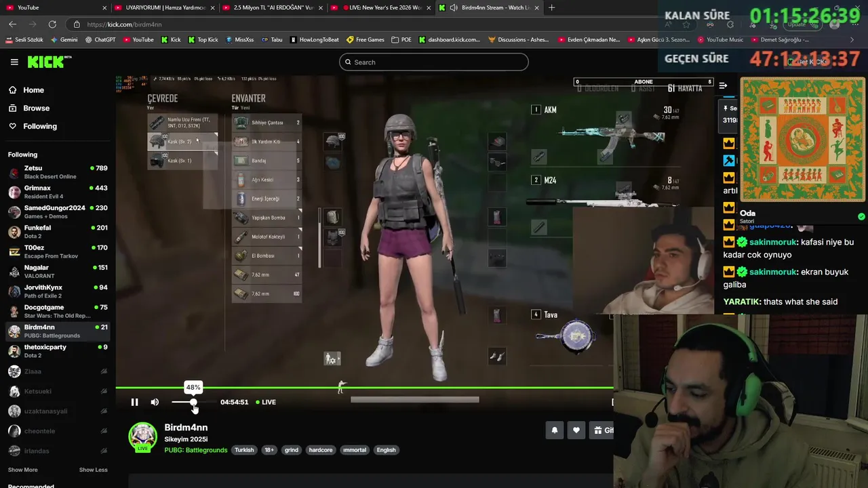Pause the stream playback
The height and width of the screenshot is (488, 868).
(134, 402)
